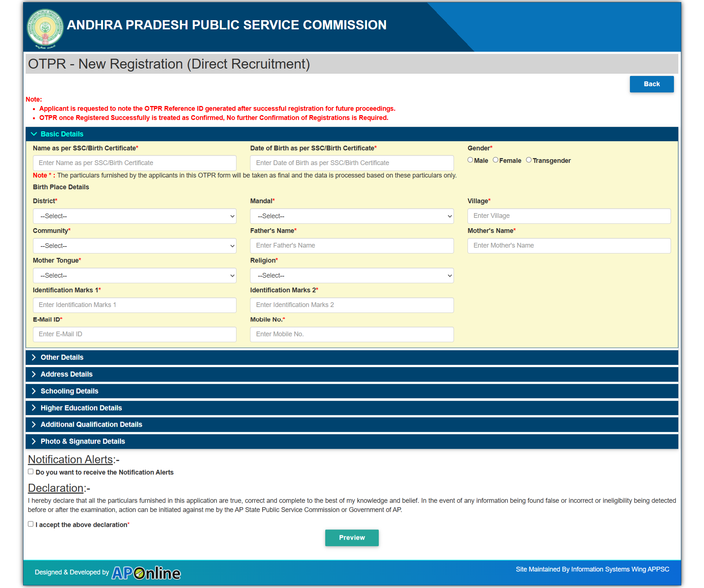Screen dimensions: 704x588
Task: Click chevron icon beside Higher Education Details
Action: point(34,408)
